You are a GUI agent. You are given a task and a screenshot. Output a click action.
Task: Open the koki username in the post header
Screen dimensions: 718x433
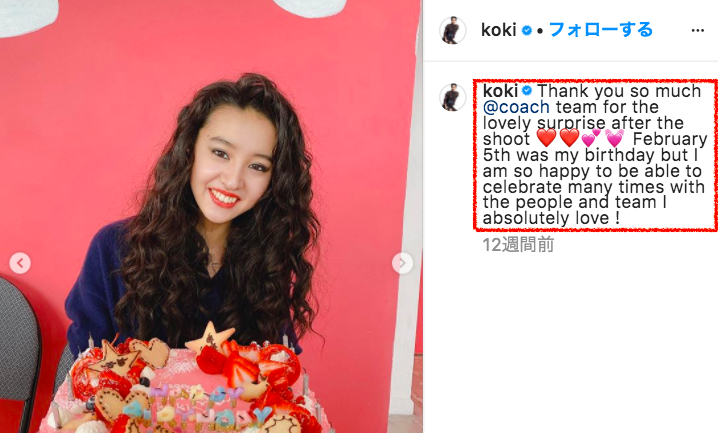[499, 30]
